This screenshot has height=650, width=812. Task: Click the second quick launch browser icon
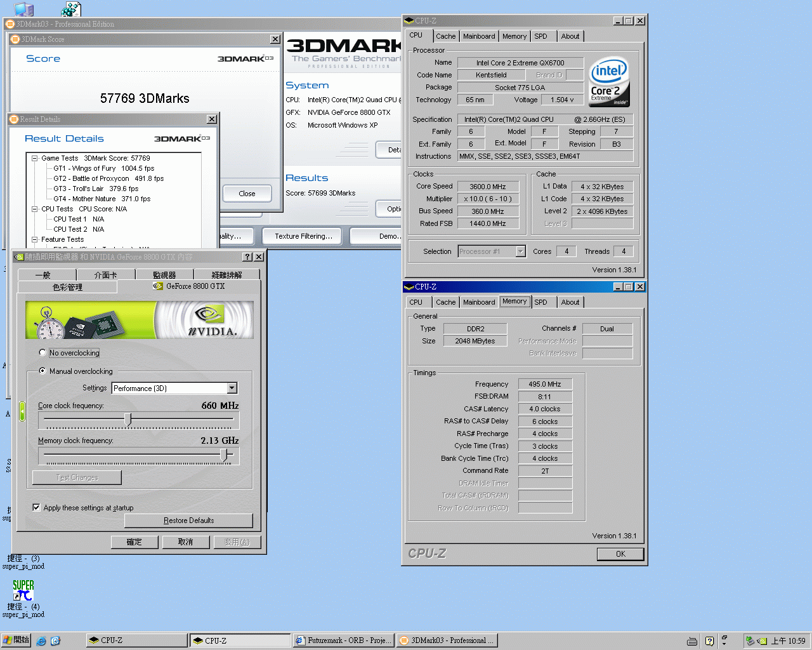coord(55,641)
